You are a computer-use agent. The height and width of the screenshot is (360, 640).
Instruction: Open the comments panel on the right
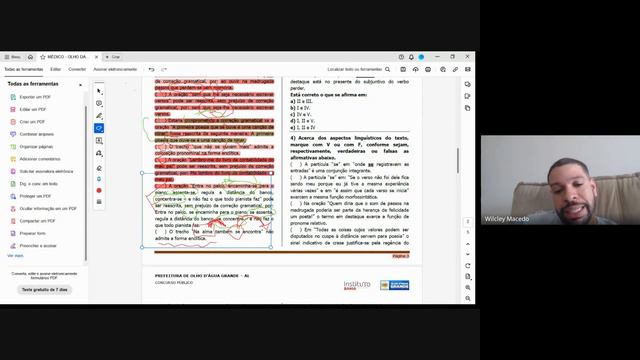point(468,84)
